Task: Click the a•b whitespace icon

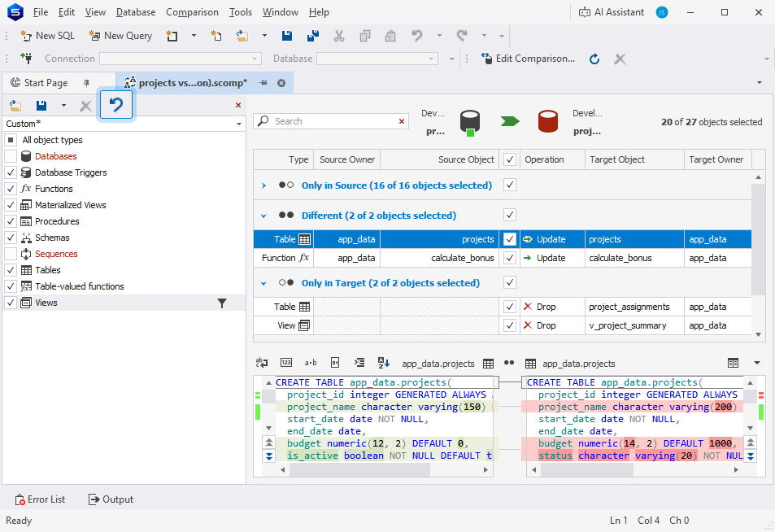Action: click(311, 363)
